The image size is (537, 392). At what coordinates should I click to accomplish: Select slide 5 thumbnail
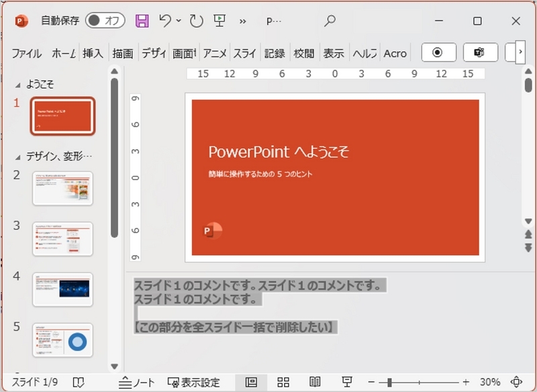pyautogui.click(x=62, y=340)
